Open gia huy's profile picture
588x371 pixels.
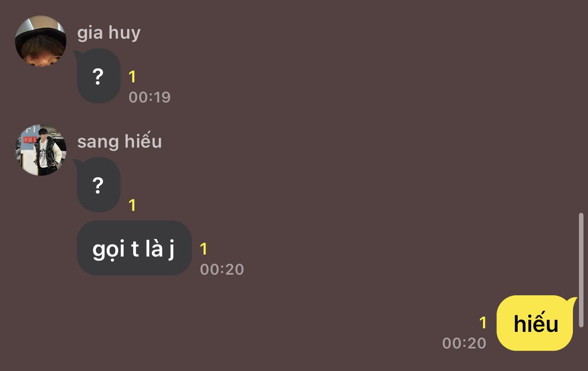(x=41, y=41)
